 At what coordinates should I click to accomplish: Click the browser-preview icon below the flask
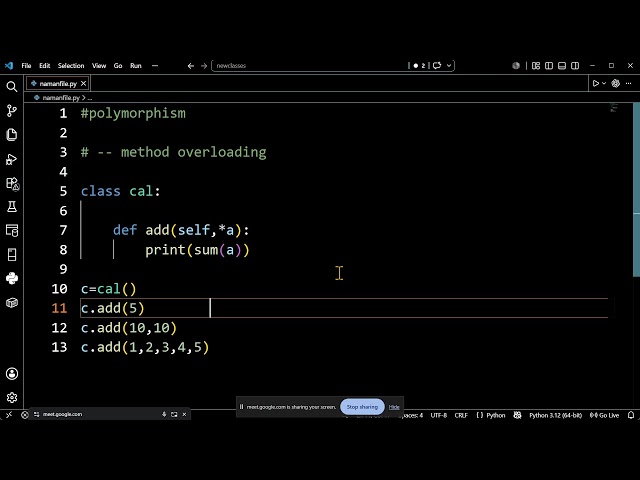point(11,231)
